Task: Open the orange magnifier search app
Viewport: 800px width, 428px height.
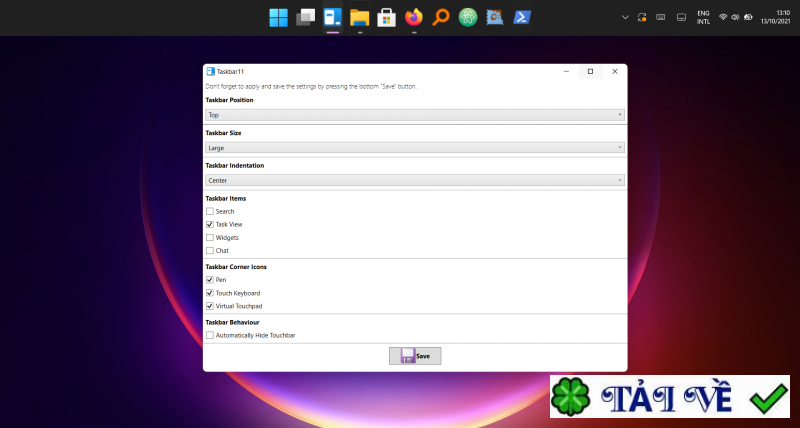Action: [x=441, y=17]
